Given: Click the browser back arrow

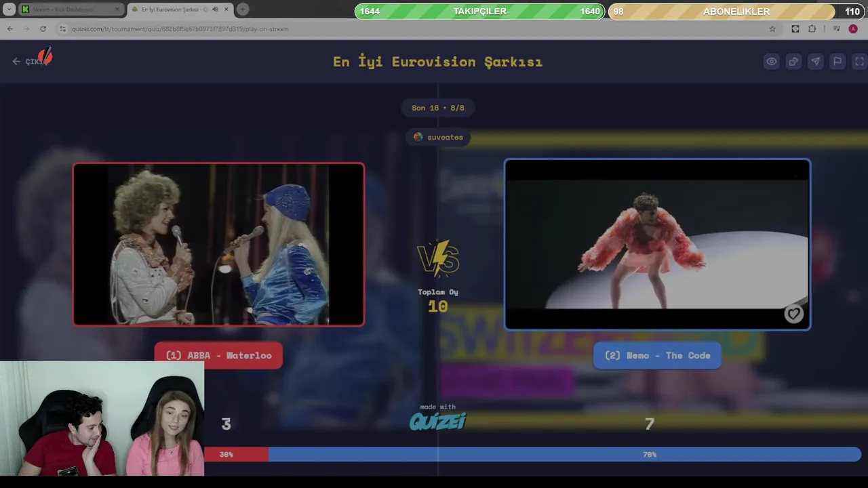Looking at the screenshot, I should [9, 28].
